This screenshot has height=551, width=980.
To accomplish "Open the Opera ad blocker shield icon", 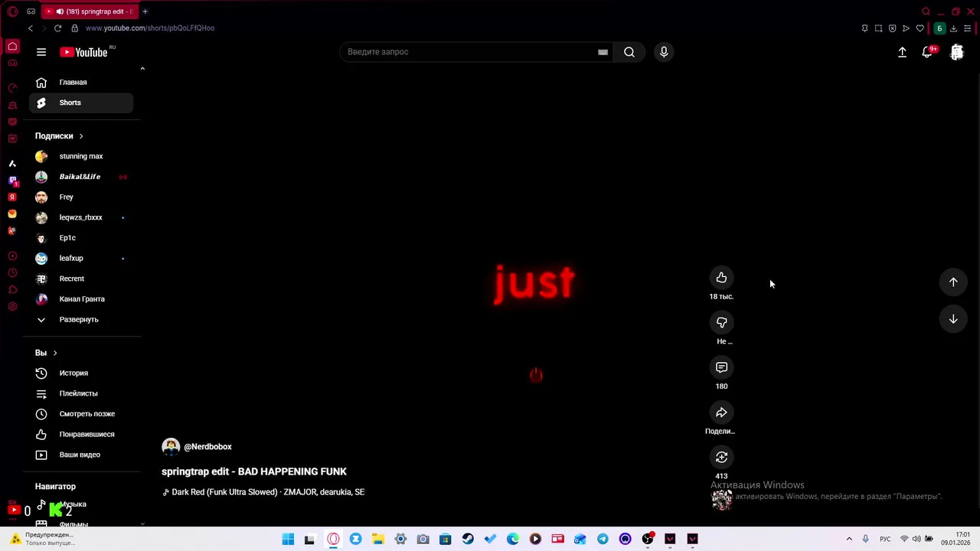I will [892, 28].
